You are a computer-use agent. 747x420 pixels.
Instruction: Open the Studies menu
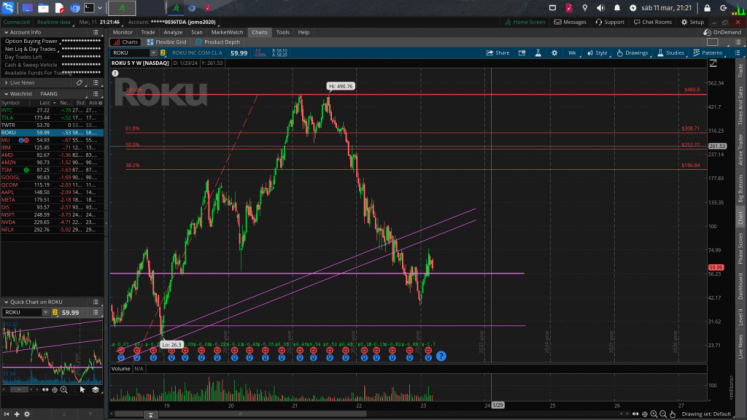(671, 53)
